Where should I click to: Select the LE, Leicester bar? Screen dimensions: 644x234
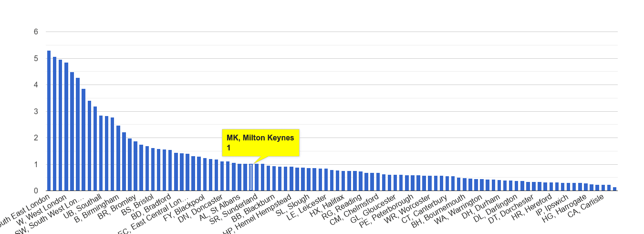[326, 180]
